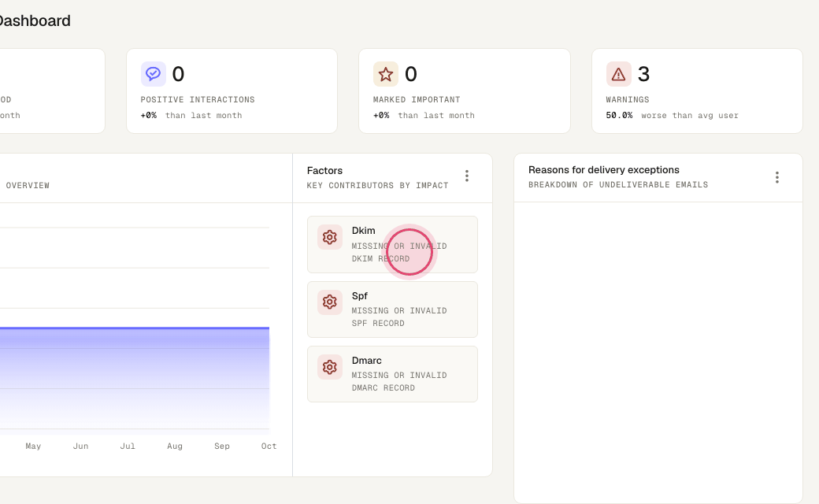Click 'Reasons for delivery exceptions' heading
This screenshot has height=504, width=819.
[604, 170]
